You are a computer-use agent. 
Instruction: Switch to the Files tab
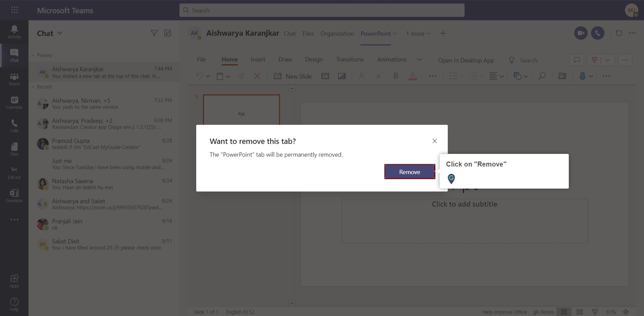coord(308,34)
